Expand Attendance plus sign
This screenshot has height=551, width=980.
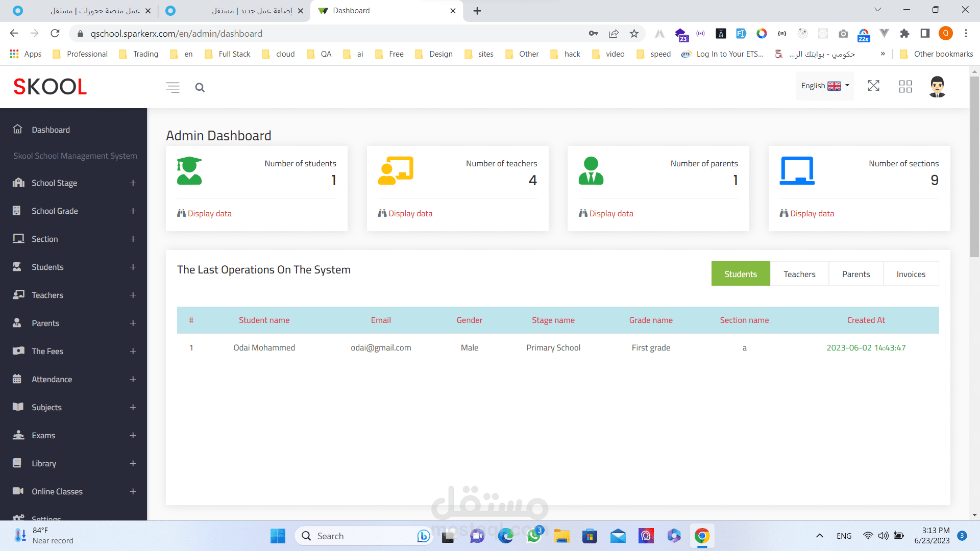133,379
